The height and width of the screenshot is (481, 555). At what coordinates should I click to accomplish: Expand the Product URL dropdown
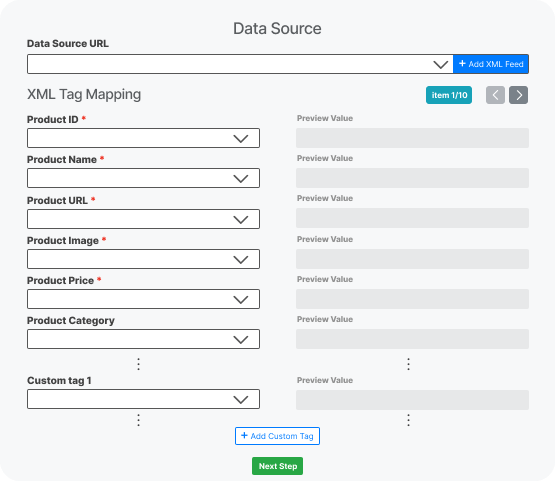point(143,219)
